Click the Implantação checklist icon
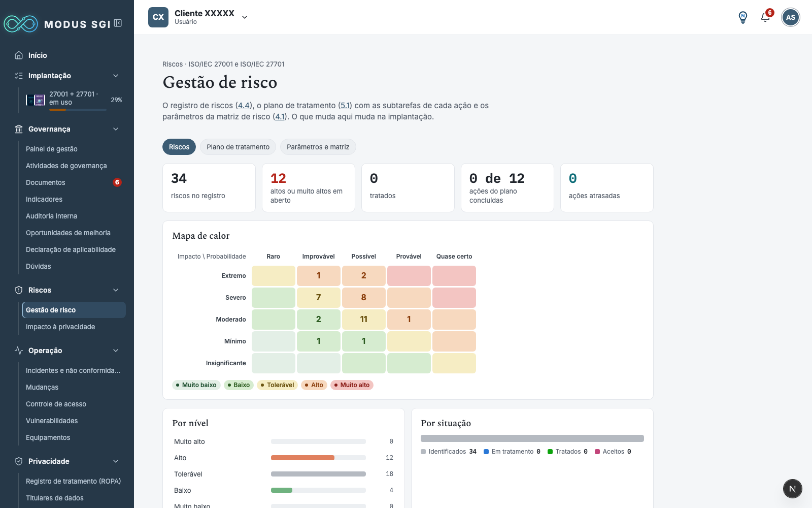This screenshot has width=812, height=508. point(19,76)
